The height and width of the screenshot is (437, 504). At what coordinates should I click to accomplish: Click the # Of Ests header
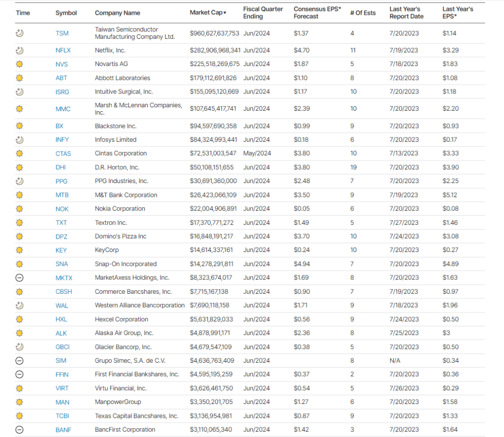coord(363,13)
